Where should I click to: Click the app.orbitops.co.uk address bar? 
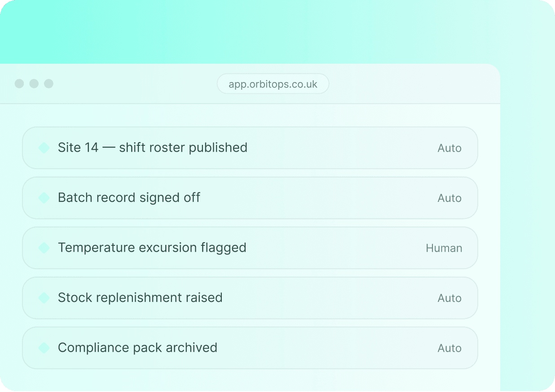tap(273, 84)
